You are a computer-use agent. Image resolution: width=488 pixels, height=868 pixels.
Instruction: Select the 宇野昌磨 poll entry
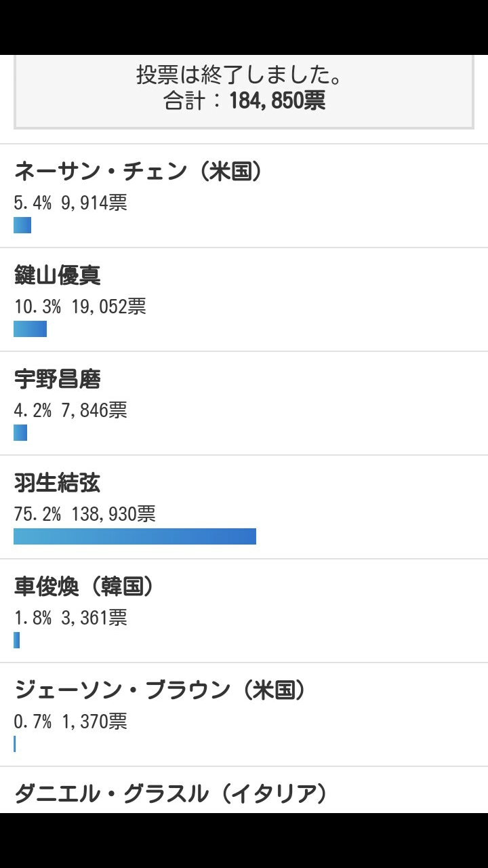pos(58,379)
